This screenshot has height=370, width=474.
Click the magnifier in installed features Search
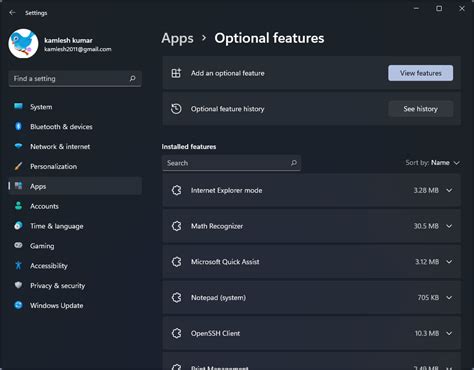click(294, 163)
